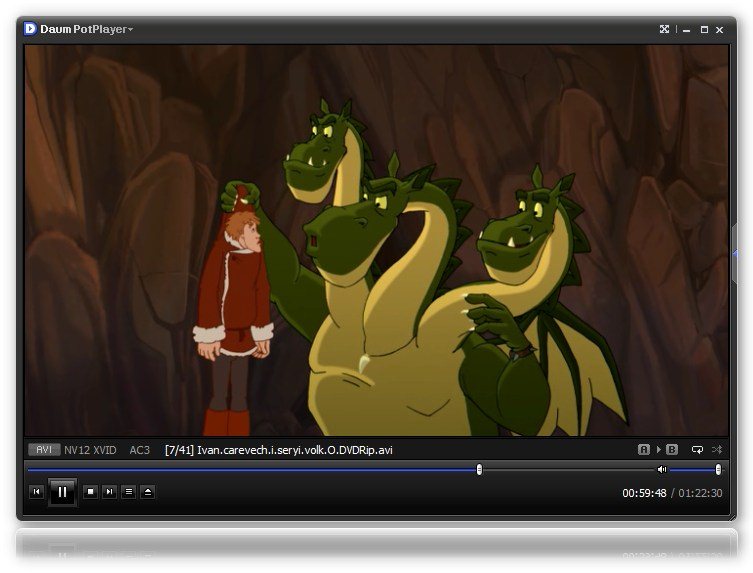Toggle repeat playback mode
Image resolution: width=753 pixels, height=573 pixels.
coord(697,450)
